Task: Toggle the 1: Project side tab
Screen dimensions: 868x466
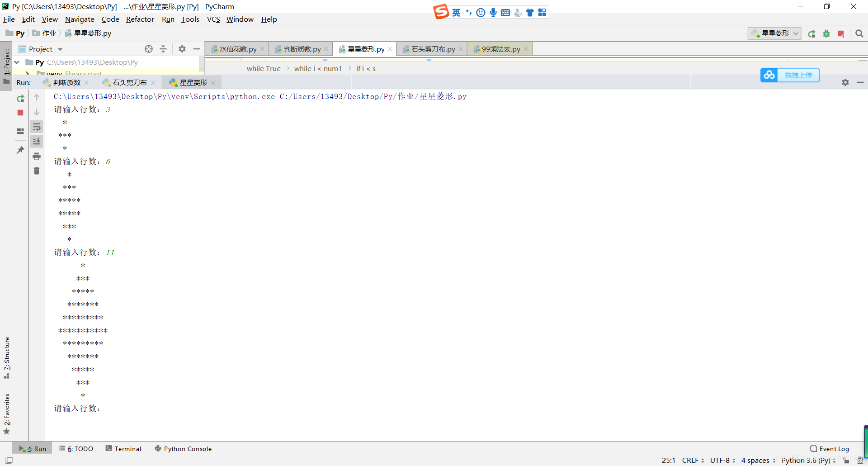Action: pos(6,66)
